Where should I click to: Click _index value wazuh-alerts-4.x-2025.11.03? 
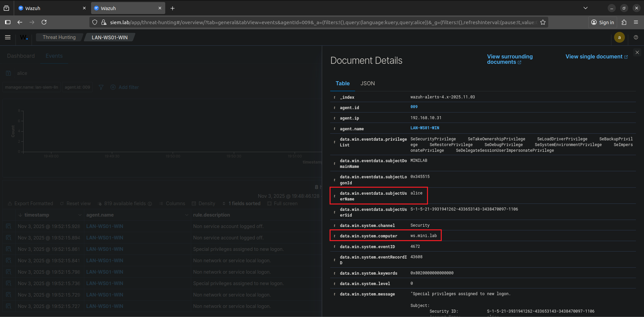(442, 97)
